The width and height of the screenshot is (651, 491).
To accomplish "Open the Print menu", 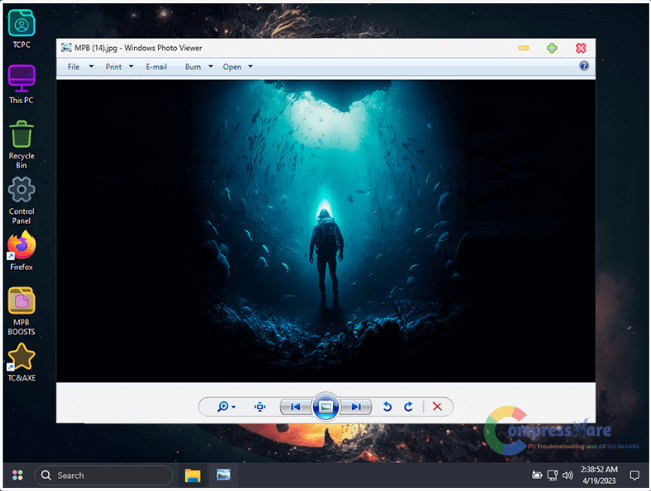I will tap(113, 67).
